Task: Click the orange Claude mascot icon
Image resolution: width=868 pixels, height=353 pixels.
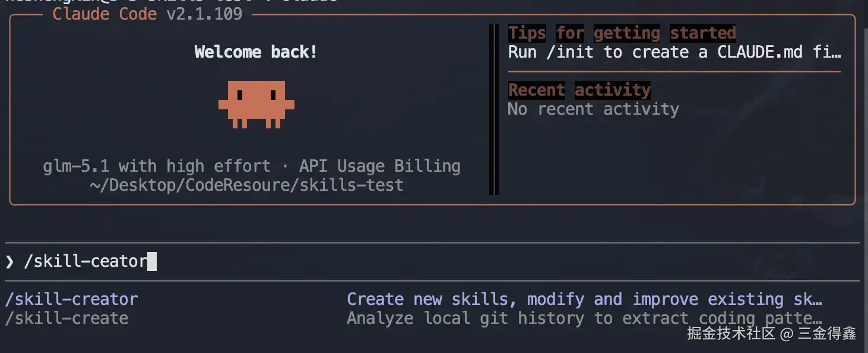Action: 256,105
